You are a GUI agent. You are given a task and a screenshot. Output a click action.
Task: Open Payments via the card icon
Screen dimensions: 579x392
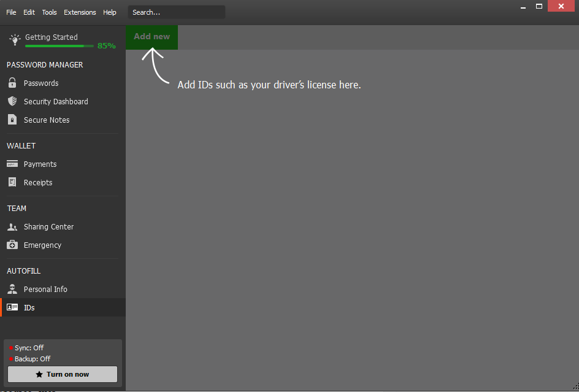tap(12, 164)
